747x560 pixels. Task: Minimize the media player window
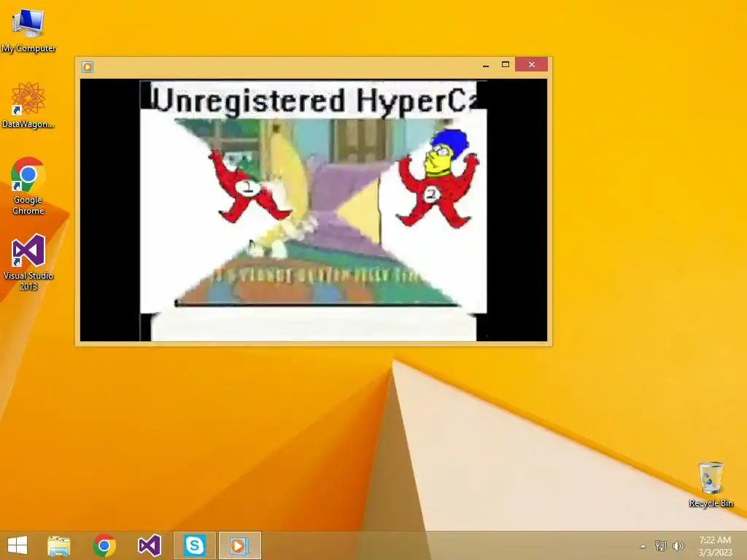(485, 65)
